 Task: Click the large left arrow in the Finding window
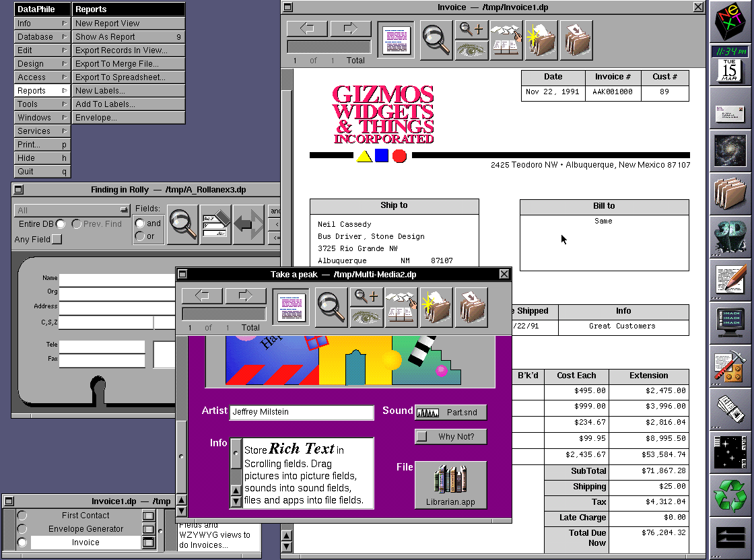click(248, 225)
